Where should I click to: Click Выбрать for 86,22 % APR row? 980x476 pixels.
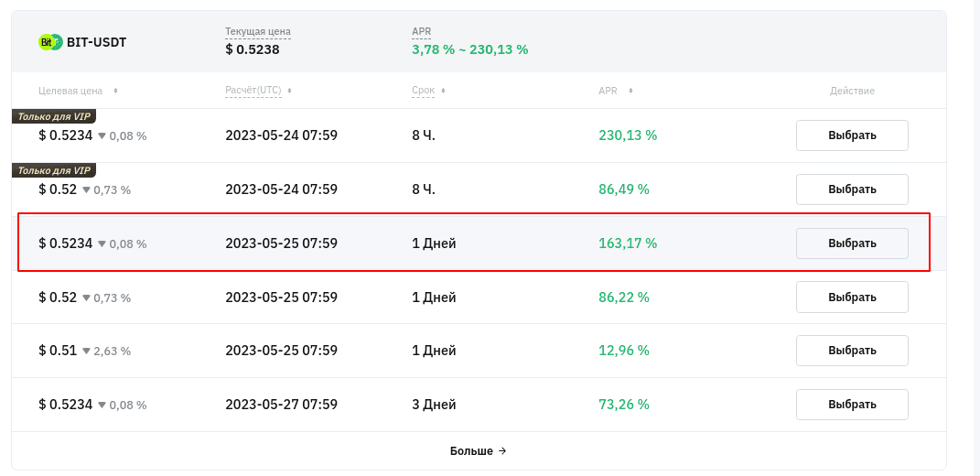(852, 297)
